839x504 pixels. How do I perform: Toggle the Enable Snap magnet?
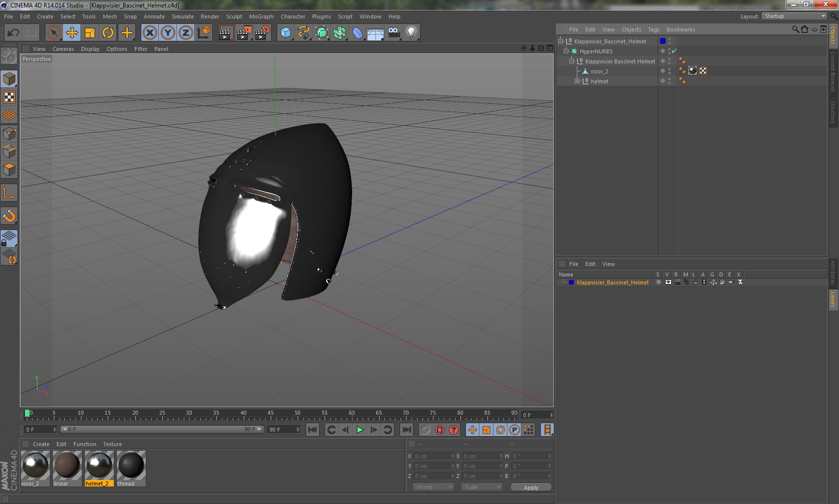tap(9, 216)
